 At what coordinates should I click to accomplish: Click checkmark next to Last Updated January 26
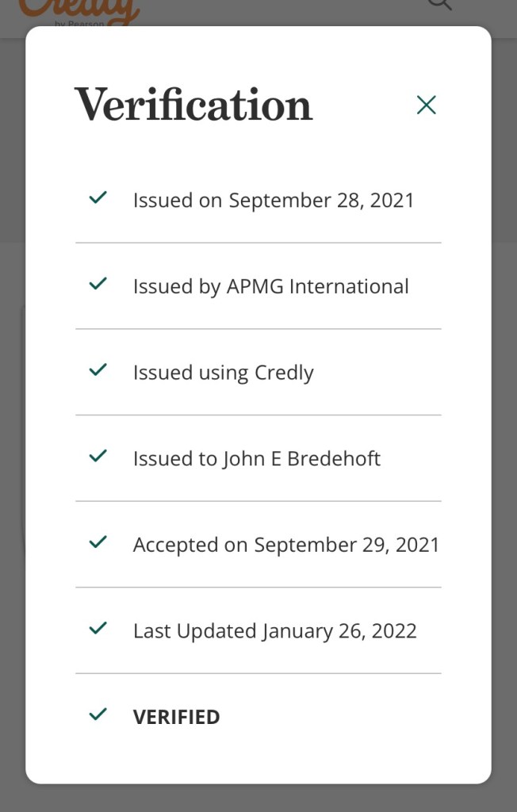98,629
